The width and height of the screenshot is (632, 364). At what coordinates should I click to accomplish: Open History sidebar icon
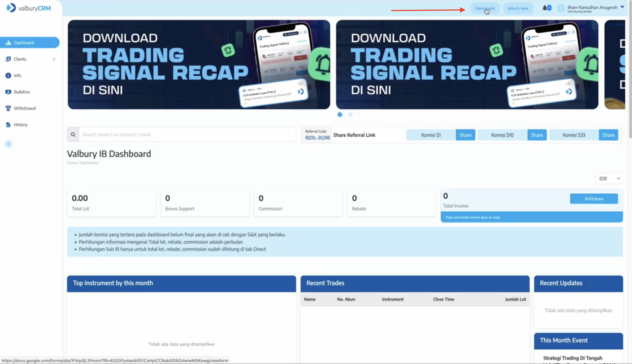coord(8,125)
